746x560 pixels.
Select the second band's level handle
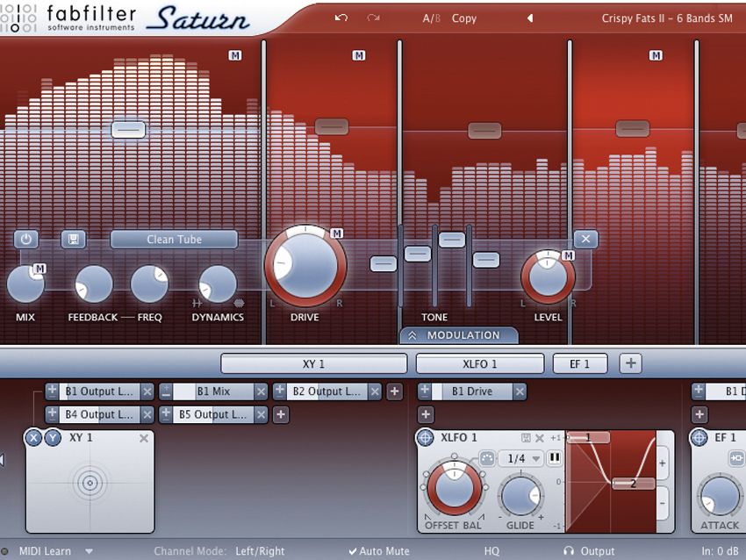332,126
